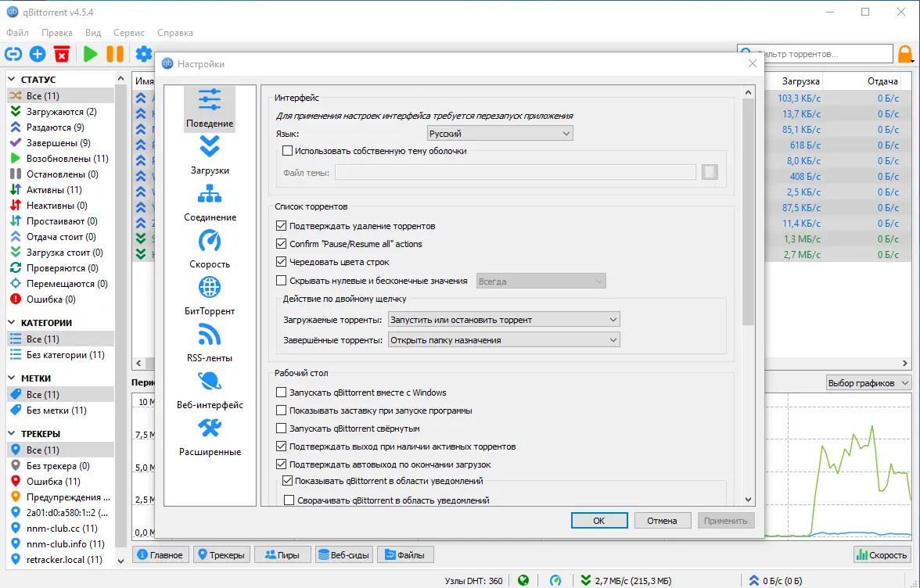Screen dimensions: 920x588
Task: Switch to the Веб-сиды tab
Action: pyautogui.click(x=343, y=554)
